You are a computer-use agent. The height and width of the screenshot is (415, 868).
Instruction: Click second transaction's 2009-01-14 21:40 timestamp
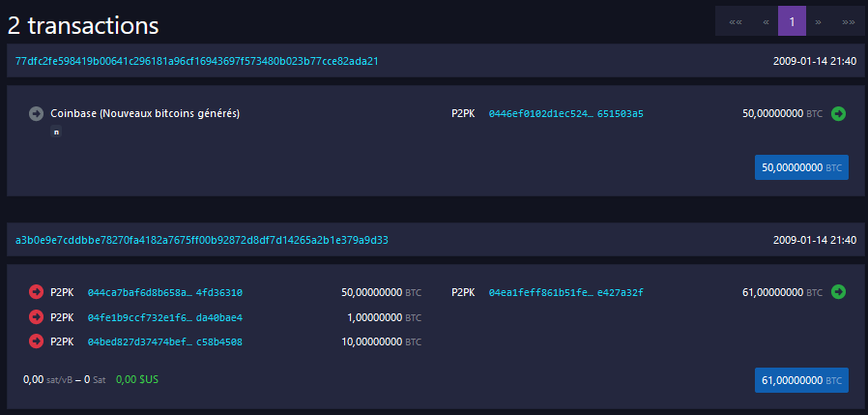tap(815, 240)
